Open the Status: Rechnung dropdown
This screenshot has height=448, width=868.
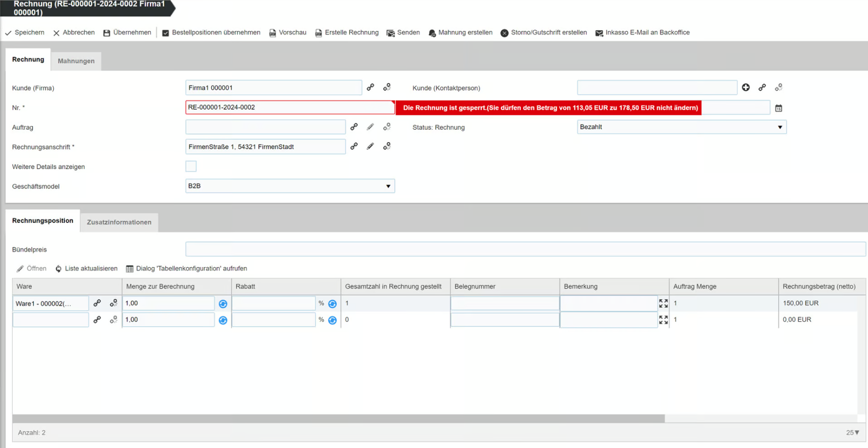click(681, 127)
